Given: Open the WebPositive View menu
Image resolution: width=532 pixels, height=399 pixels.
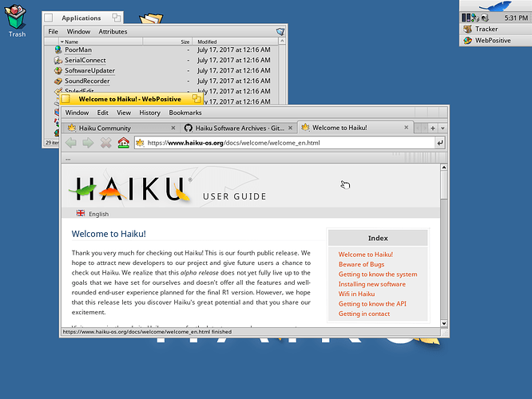Looking at the screenshot, I should (x=124, y=113).
